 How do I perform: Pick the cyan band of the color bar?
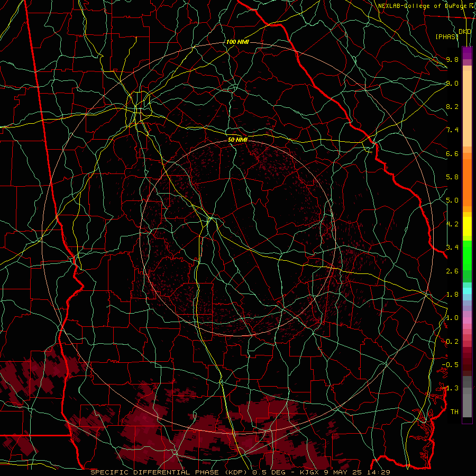[x=467, y=291]
